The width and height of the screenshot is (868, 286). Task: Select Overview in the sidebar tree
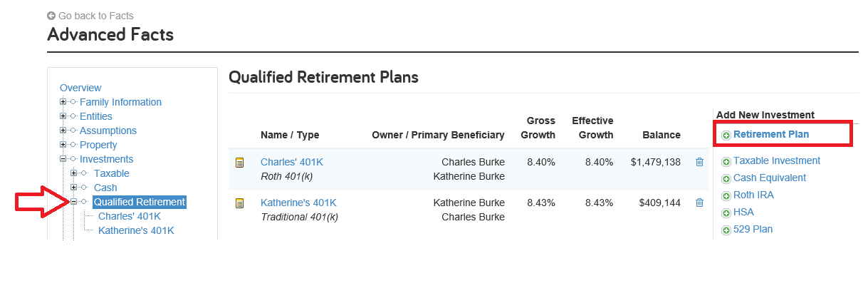pos(80,88)
